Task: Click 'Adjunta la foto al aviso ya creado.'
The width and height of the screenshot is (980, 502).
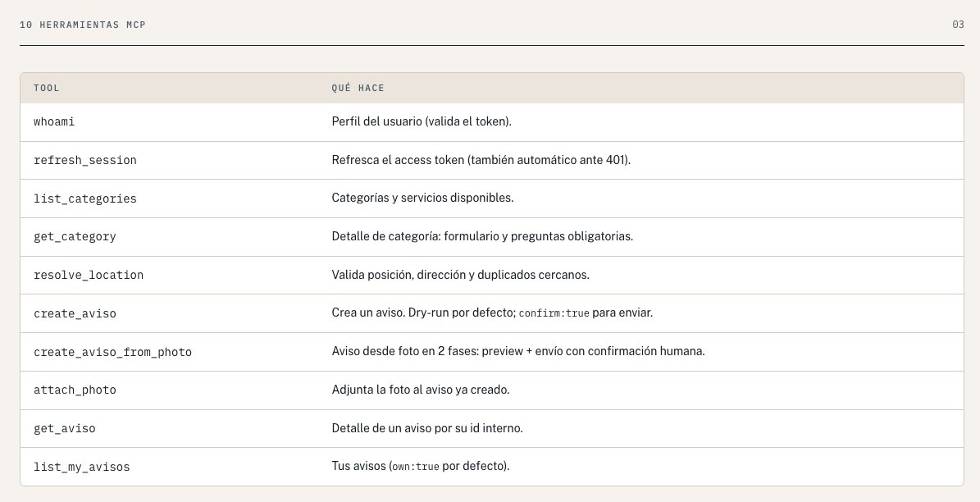Action: tap(421, 390)
